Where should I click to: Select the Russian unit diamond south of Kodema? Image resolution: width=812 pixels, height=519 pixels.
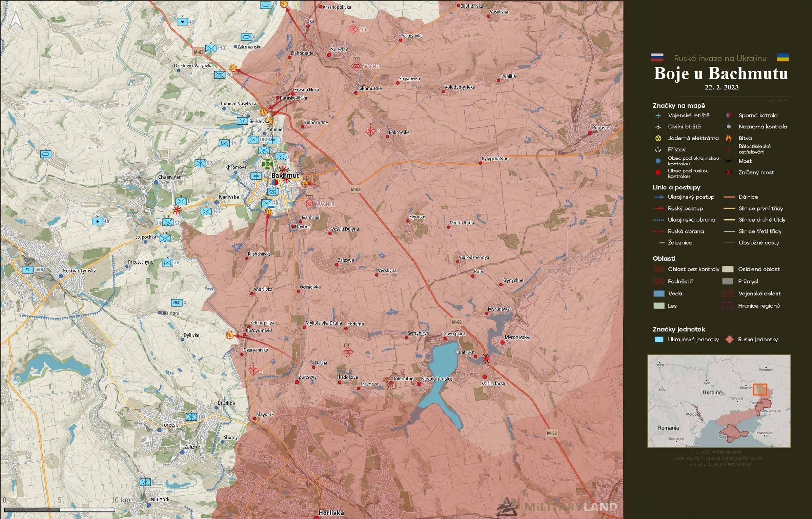pyautogui.click(x=348, y=352)
